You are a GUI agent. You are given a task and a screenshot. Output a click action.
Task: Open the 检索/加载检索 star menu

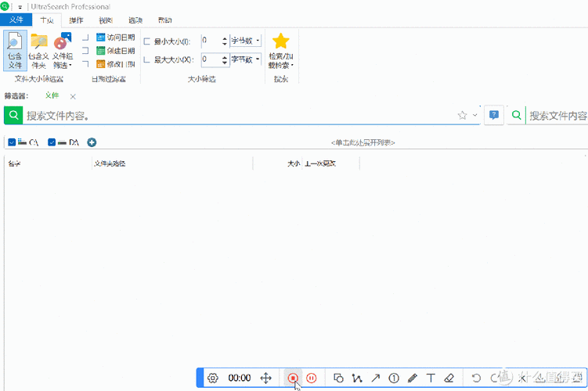coord(281,51)
